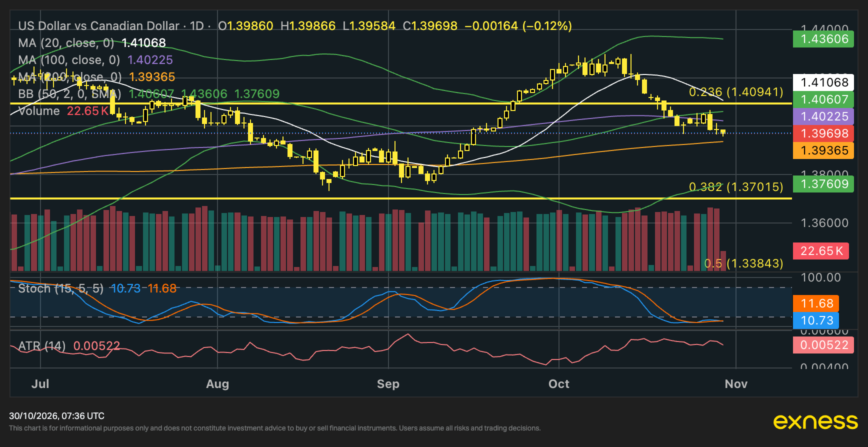Click the Fibonacci 0.382 (1.37015) label
Screen dimensions: 868x447
point(736,187)
